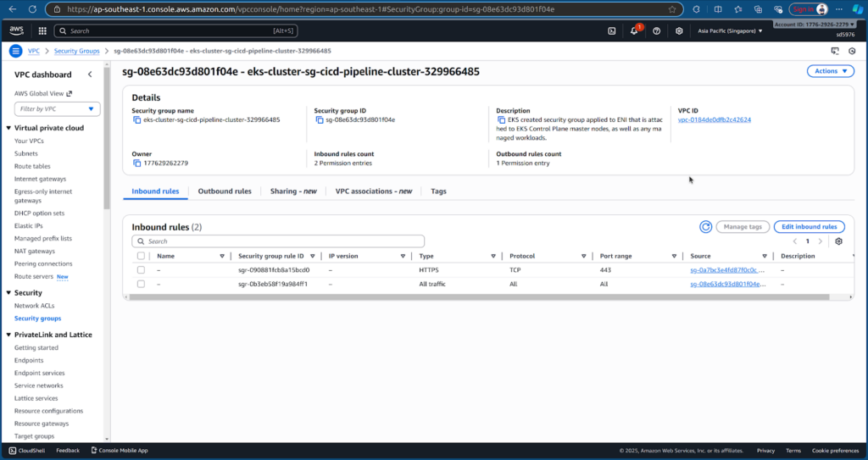
Task: Open the AWS services grid menu icon
Action: point(41,30)
